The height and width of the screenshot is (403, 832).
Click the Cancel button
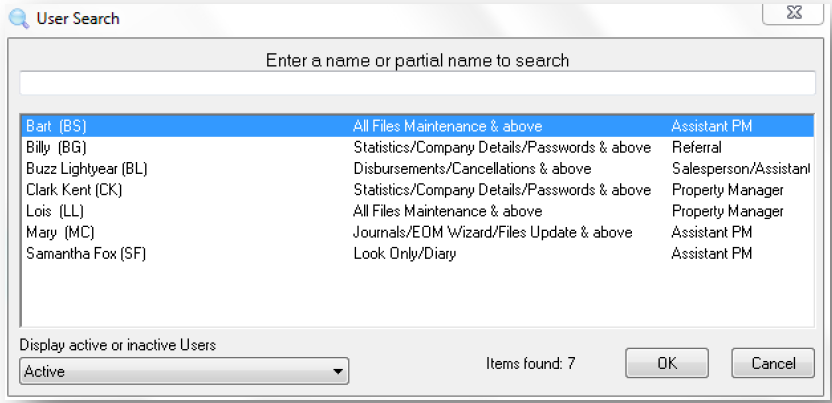(x=773, y=363)
